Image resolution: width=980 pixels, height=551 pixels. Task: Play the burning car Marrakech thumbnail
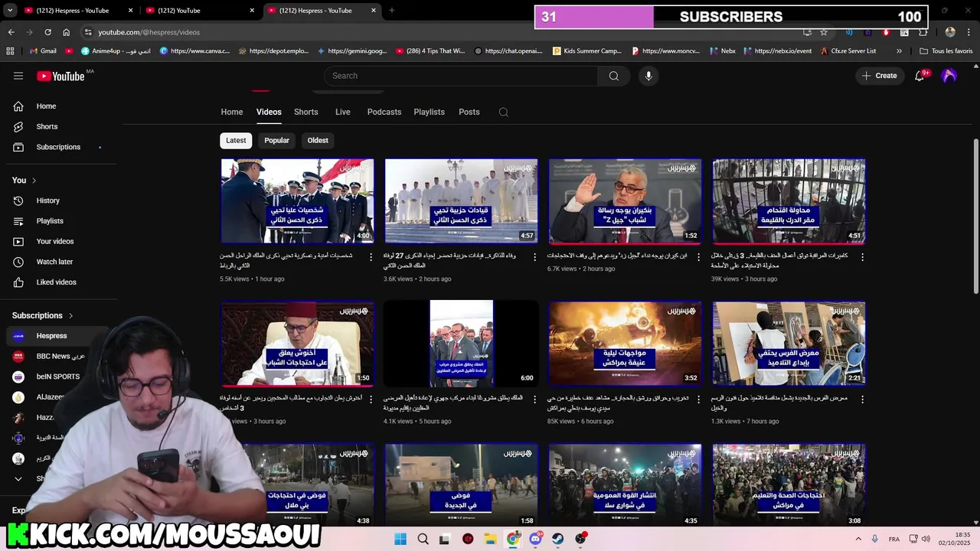[x=625, y=343]
